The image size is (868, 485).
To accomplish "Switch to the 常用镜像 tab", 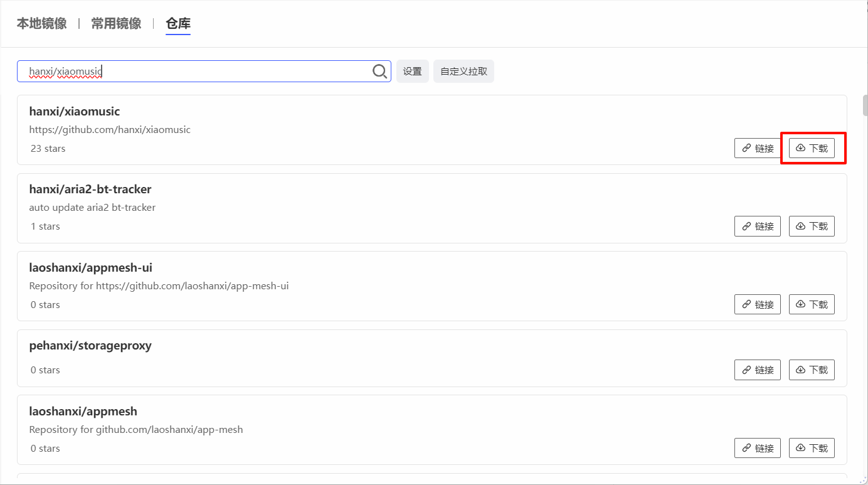I will [x=116, y=24].
